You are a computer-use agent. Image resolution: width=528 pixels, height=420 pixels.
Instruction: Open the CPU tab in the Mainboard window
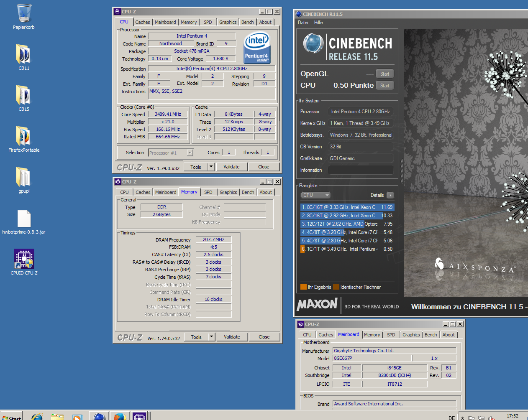click(x=307, y=335)
